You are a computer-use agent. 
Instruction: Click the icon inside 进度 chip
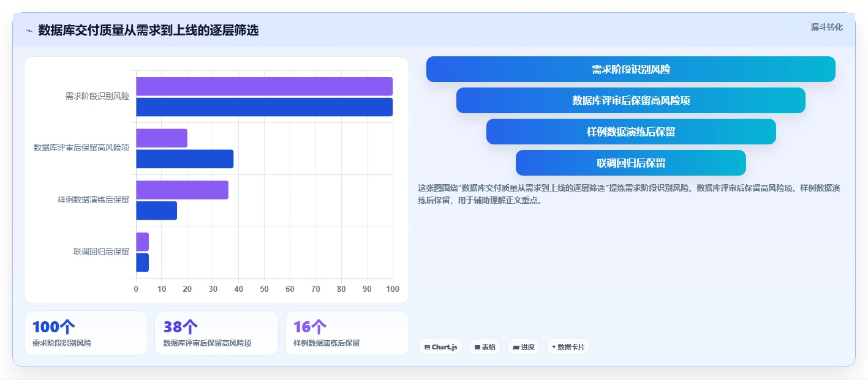pyautogui.click(x=516, y=347)
